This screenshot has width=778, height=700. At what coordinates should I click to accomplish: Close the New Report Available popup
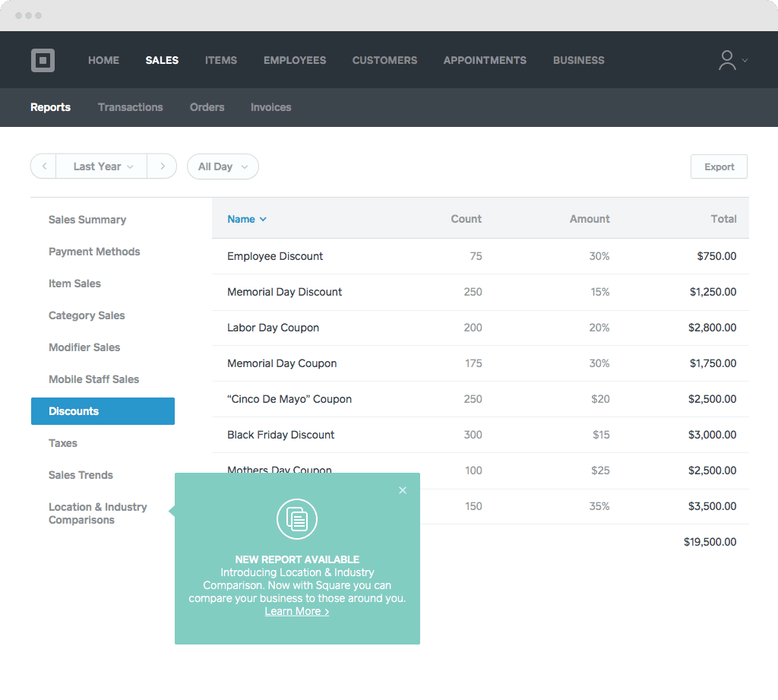[x=403, y=490]
